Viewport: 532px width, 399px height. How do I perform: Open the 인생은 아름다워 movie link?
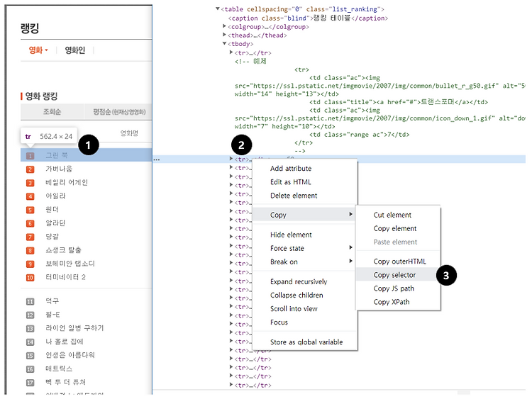tap(70, 355)
